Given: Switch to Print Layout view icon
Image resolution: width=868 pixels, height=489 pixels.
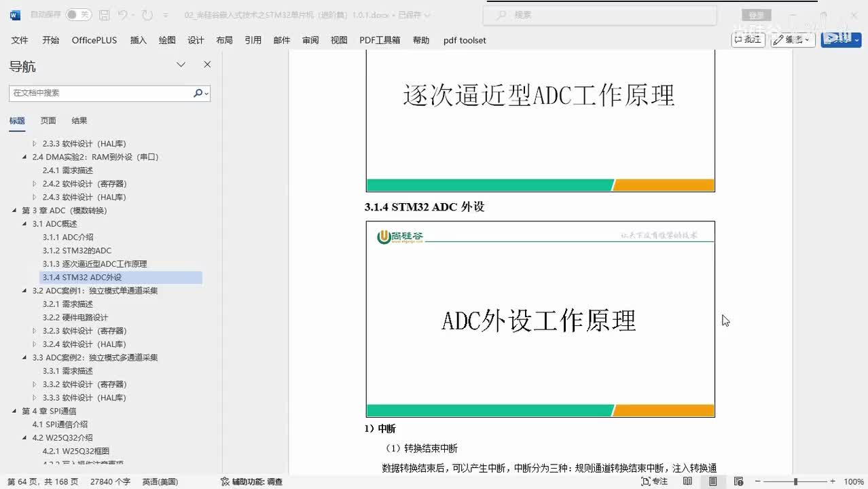Looking at the screenshot, I should coord(712,482).
